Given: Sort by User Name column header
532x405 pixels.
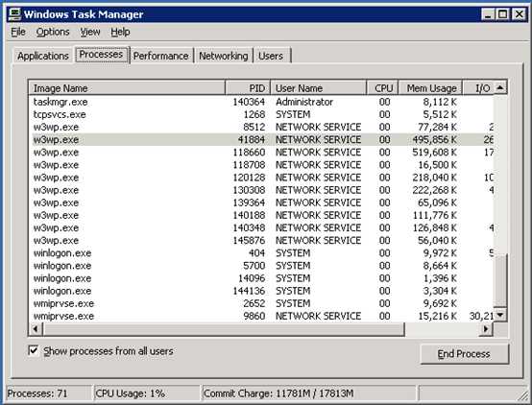Looking at the screenshot, I should pos(318,88).
